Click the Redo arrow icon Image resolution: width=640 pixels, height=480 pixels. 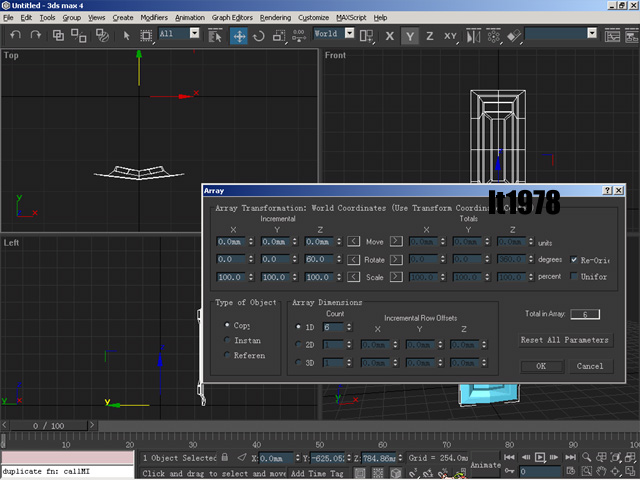pos(36,36)
